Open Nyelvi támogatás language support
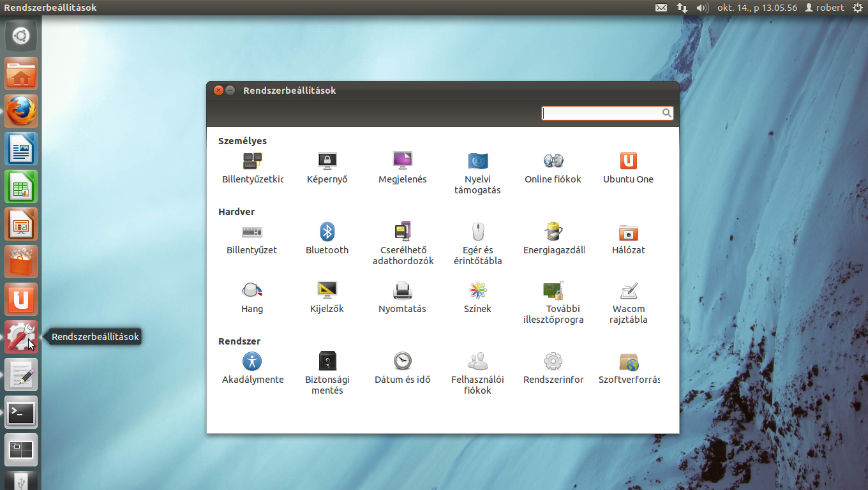The height and width of the screenshot is (490, 868). [x=477, y=173]
